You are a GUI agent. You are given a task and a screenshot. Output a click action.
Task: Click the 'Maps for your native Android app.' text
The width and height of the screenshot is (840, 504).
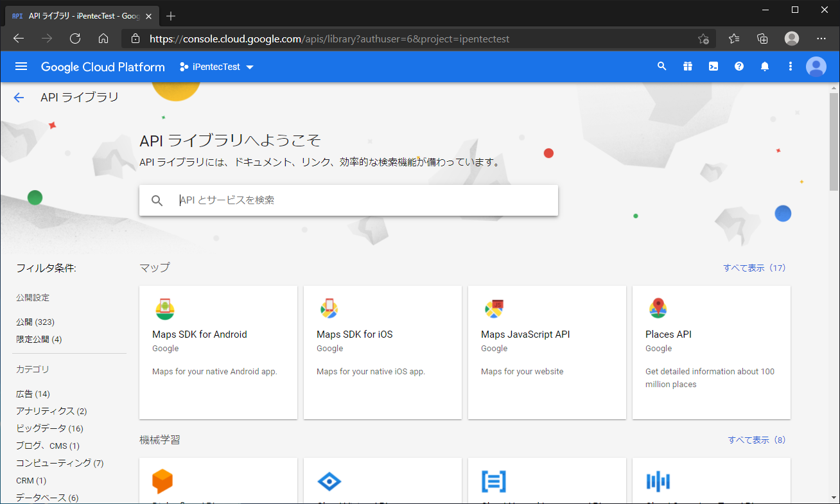214,371
